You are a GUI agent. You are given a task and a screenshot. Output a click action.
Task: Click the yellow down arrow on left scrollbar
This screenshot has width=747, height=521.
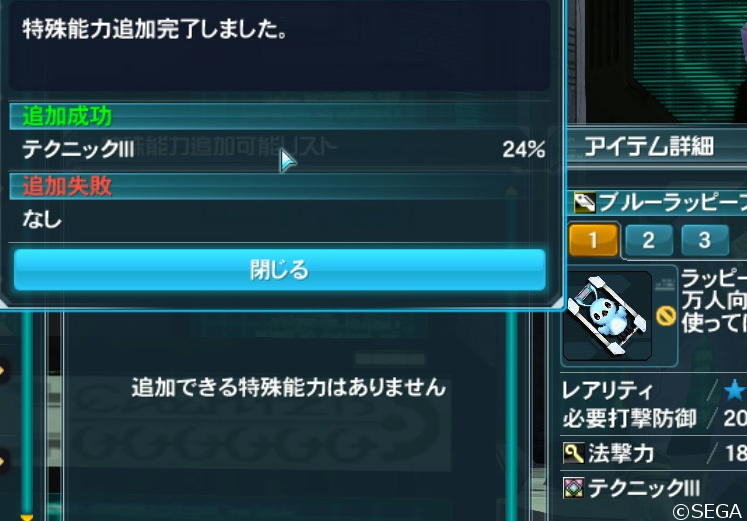27,517
